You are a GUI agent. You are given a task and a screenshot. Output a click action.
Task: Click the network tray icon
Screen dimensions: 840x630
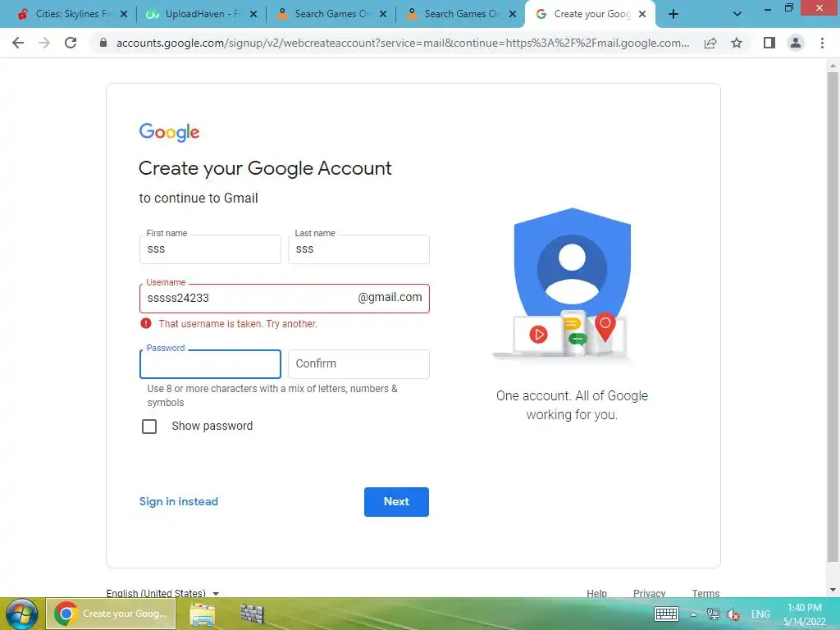coord(713,614)
